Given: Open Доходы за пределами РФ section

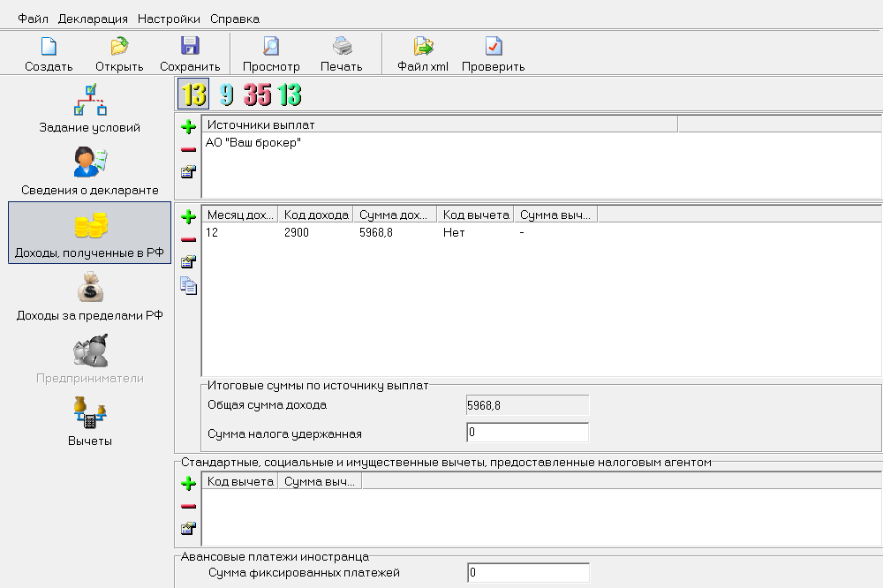Looking at the screenshot, I should tap(89, 296).
